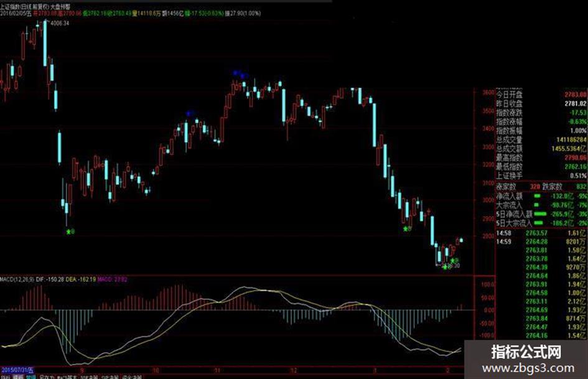Click the 100.0 MACD axis label
588x379 pixels.
(488, 285)
